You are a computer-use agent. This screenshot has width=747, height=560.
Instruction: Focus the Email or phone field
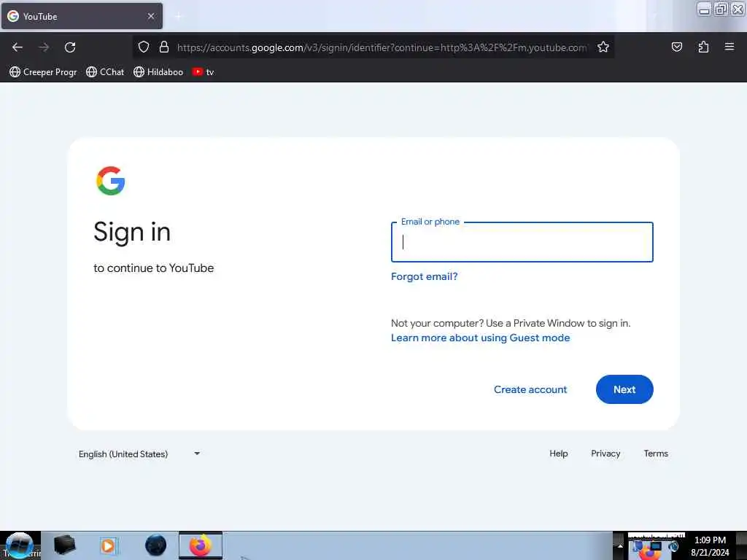[x=522, y=242]
